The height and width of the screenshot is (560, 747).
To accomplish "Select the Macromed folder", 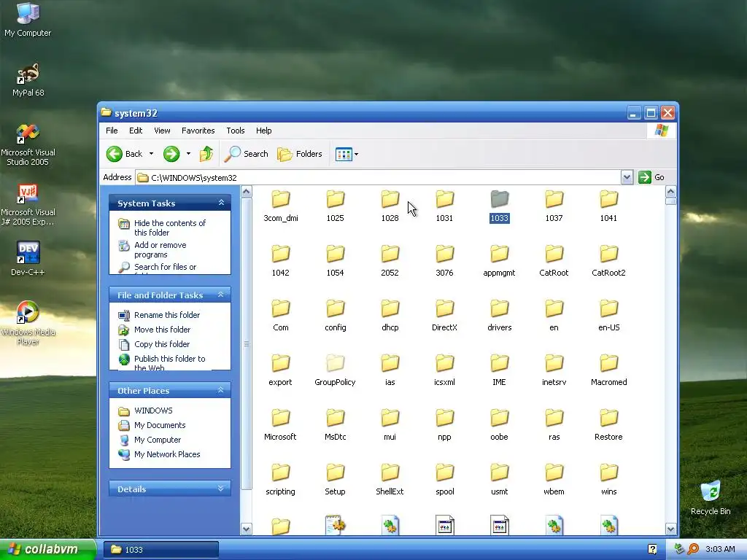I will (608, 370).
